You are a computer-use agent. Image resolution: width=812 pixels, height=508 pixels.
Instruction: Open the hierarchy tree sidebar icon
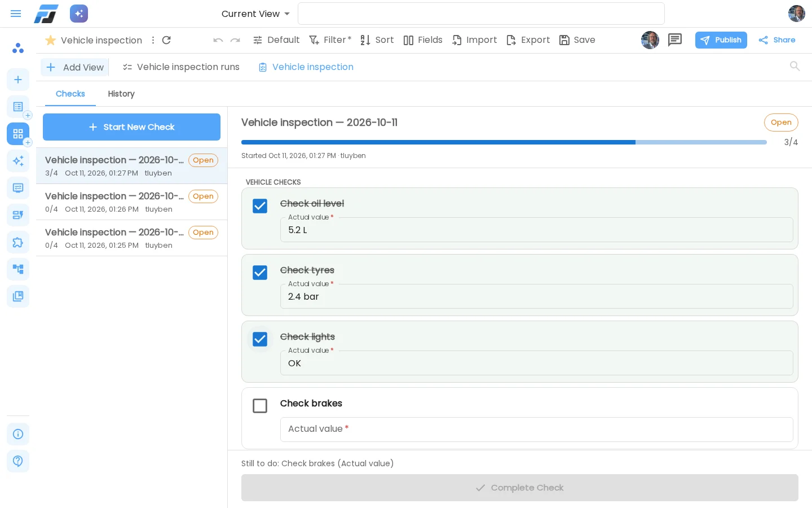18,269
